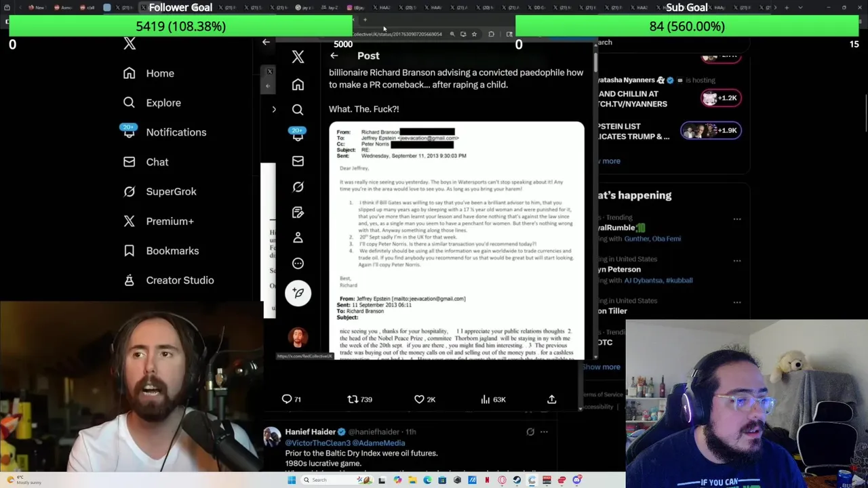Image resolution: width=868 pixels, height=488 pixels.
Task: Click the share upload icon on post
Action: [552, 399]
